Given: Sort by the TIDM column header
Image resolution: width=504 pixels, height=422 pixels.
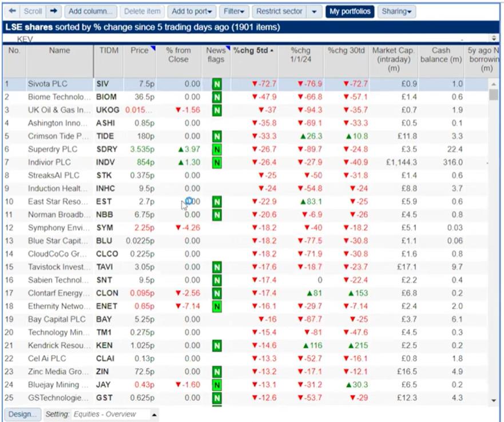Looking at the screenshot, I should (x=109, y=61).
